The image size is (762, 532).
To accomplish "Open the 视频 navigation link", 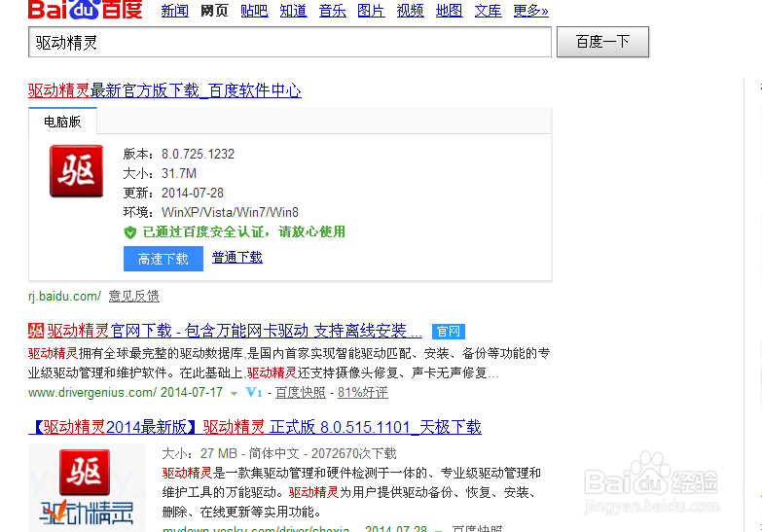I will (410, 10).
